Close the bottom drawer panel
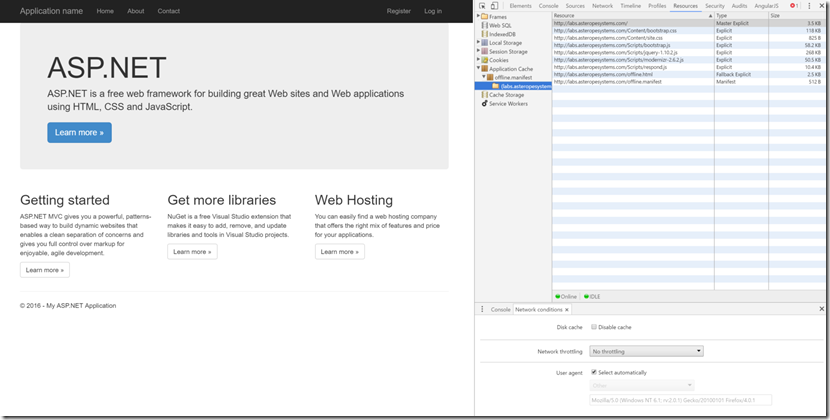Screen dimensions: 830x420 822,309
